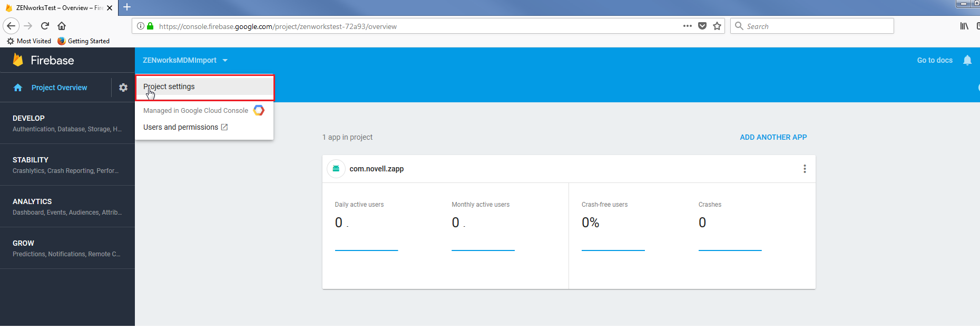Click the Most Visited gear icon
This screenshot has width=980, height=328.
coord(11,41)
